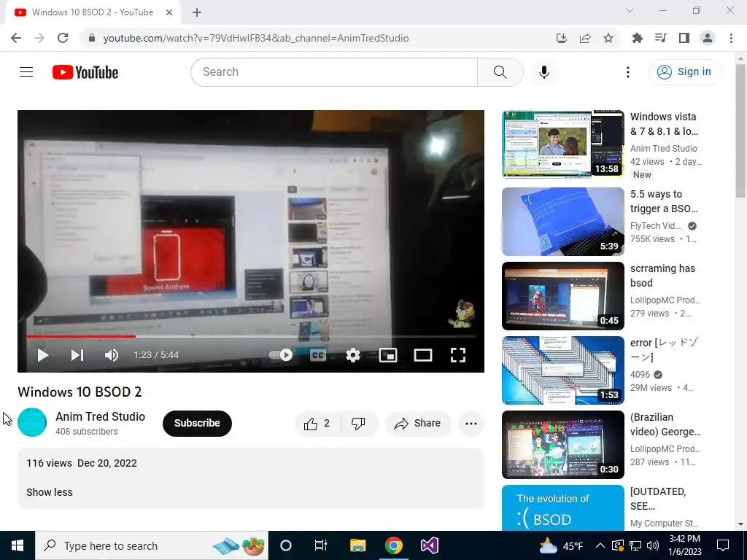Mute the video volume speaker icon

[x=112, y=355]
